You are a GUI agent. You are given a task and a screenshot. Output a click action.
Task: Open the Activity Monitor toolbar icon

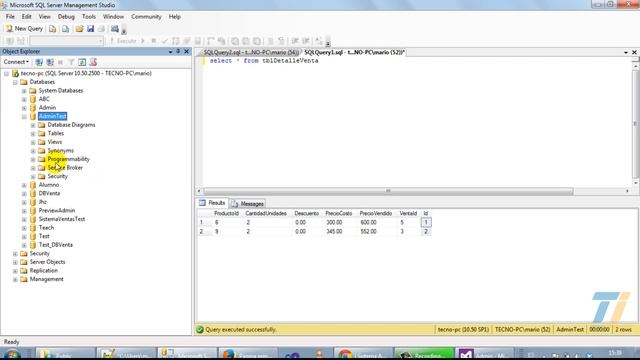point(115,29)
